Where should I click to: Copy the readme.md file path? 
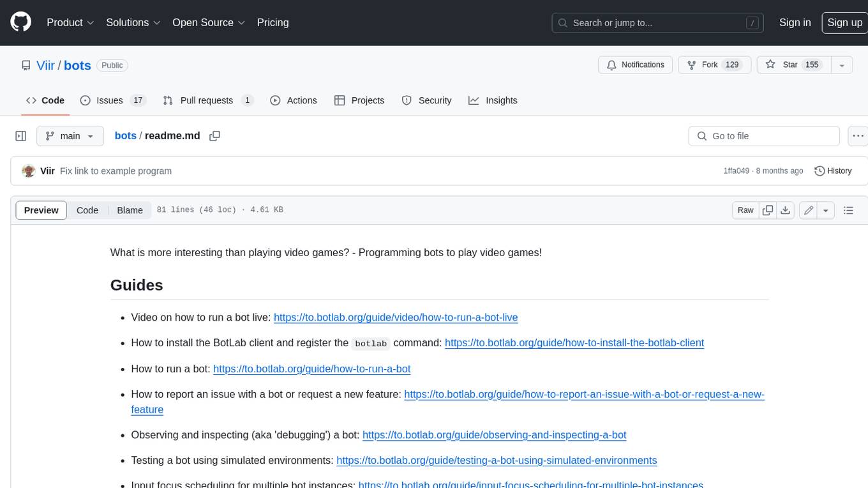pos(215,136)
